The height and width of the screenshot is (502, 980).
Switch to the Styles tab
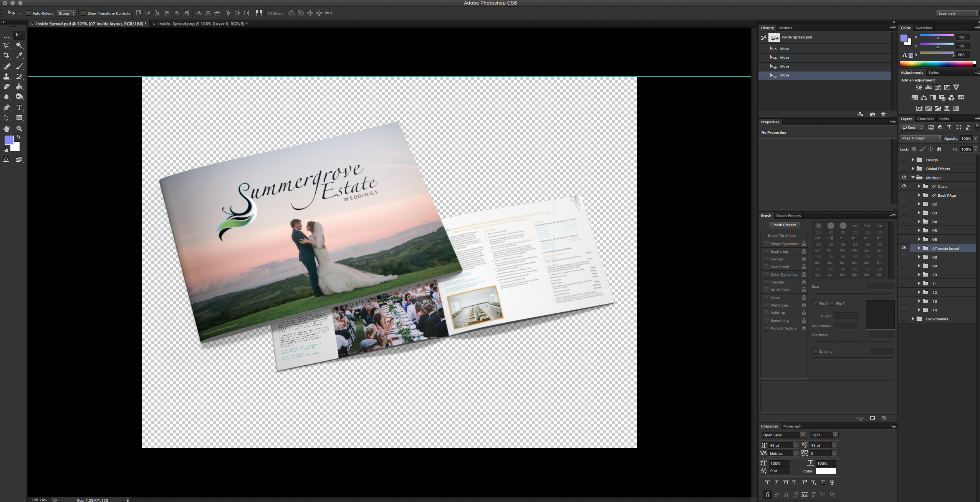933,73
